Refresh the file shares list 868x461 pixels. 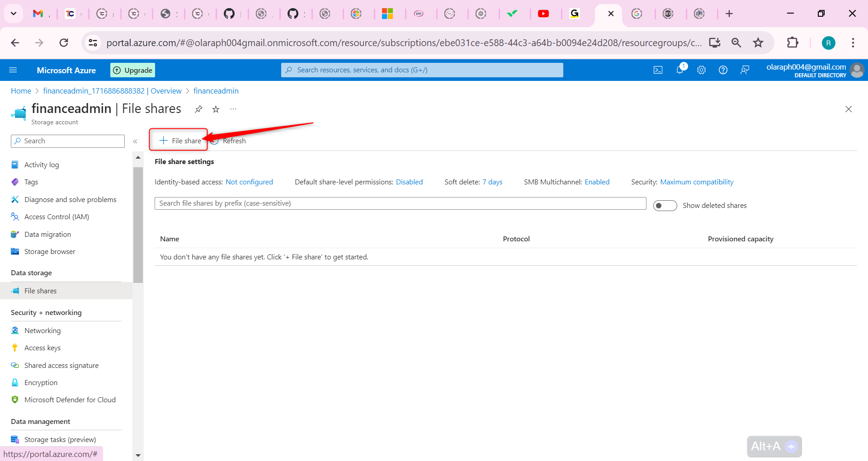(228, 141)
